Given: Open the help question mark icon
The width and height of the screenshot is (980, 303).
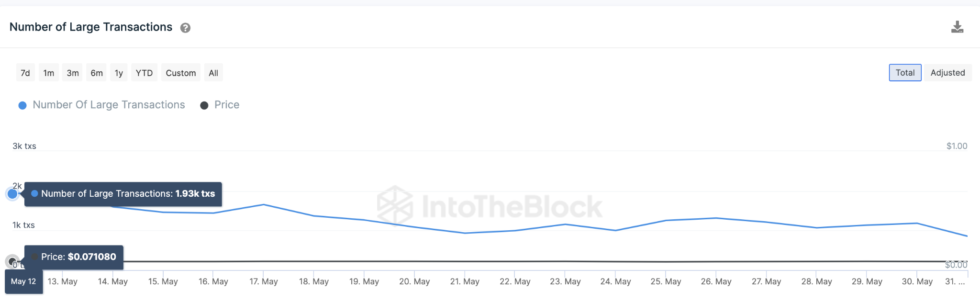Looking at the screenshot, I should 185,28.
